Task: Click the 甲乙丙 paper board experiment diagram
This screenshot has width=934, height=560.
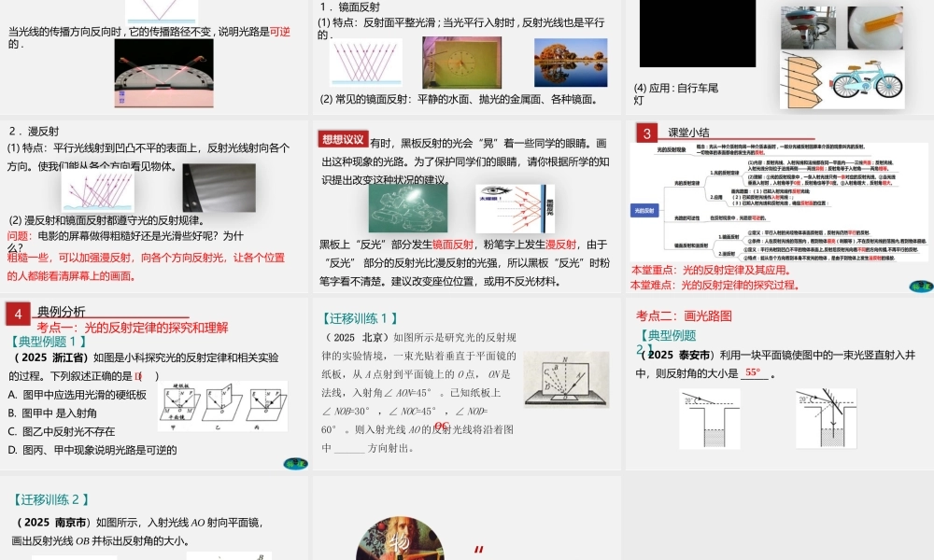Action: coord(223,406)
